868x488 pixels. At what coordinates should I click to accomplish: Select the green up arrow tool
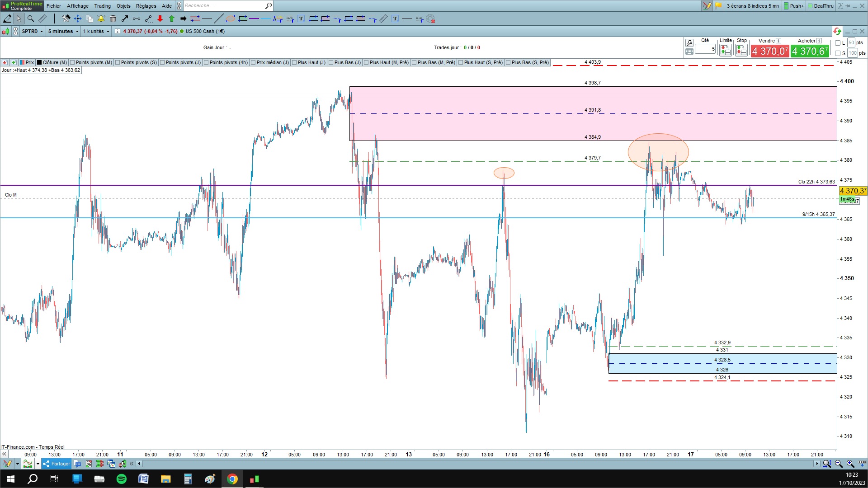[172, 19]
